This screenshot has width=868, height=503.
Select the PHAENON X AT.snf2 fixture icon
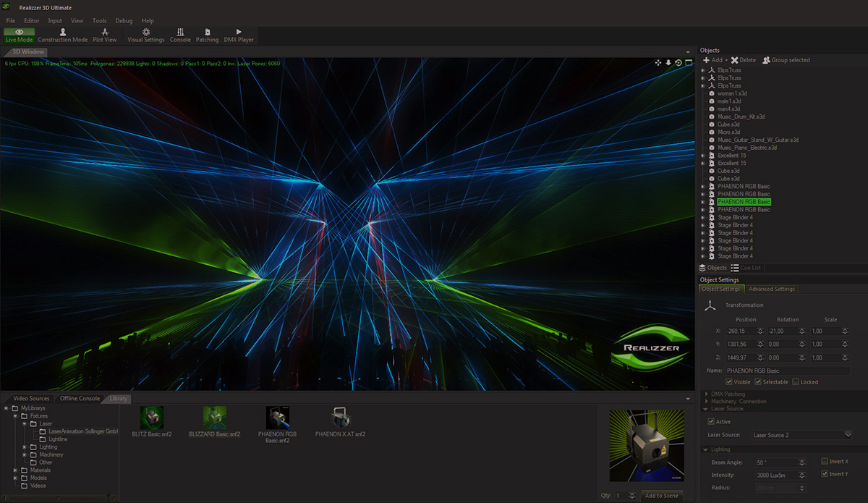click(340, 417)
